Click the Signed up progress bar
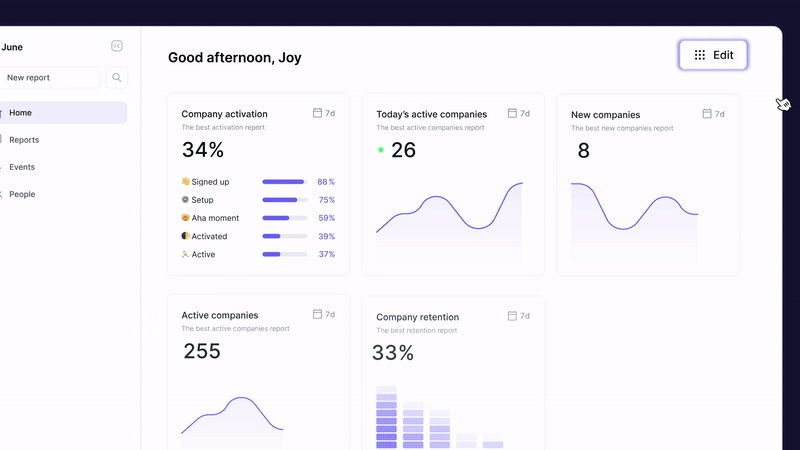Viewport: 800px width, 450px height. pyautogui.click(x=285, y=182)
